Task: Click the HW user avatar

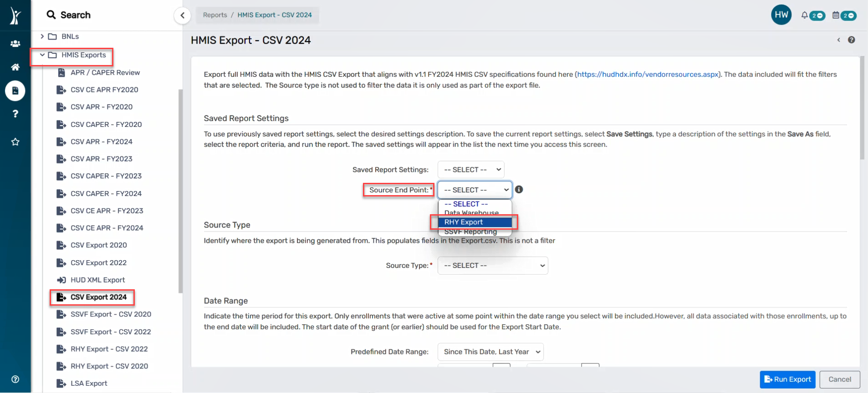Action: [781, 15]
